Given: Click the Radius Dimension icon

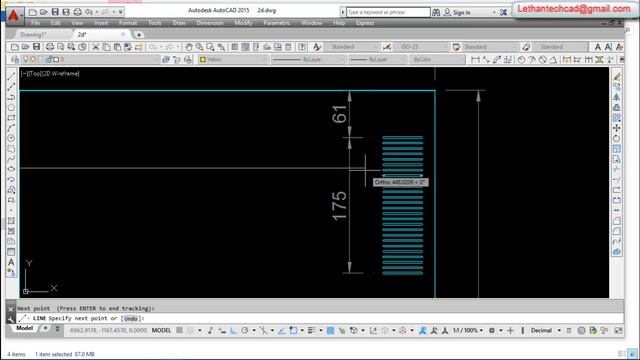Looking at the screenshot, I should (521, 60).
